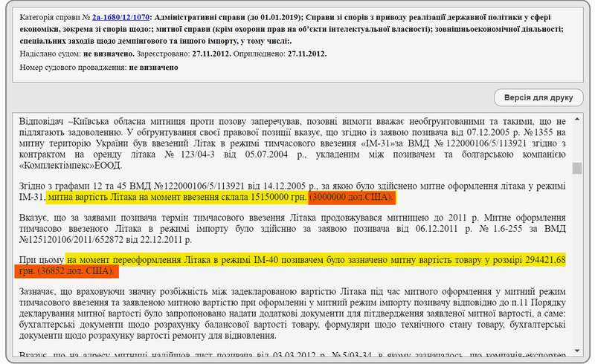Image resolution: width=595 pixels, height=364 pixels.
Task: Click scrollbar track above the thumb
Action: click(x=576, y=141)
